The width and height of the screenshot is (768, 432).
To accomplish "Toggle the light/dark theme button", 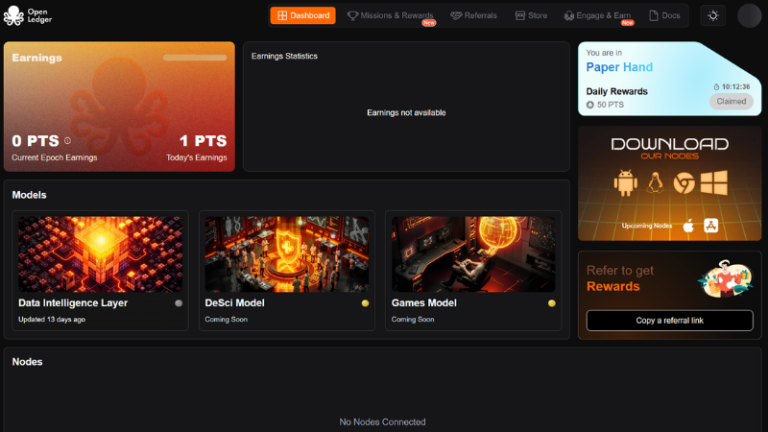I will (x=713, y=16).
